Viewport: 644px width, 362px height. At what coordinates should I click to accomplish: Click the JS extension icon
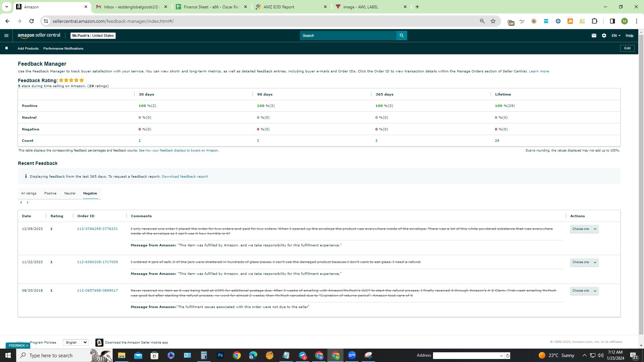pyautogui.click(x=570, y=21)
